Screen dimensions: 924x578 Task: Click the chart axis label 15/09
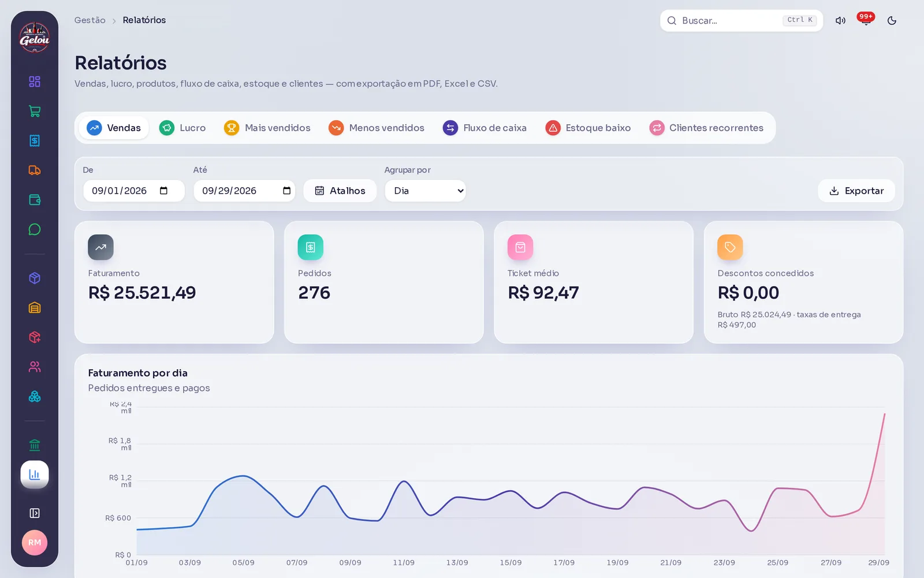511,562
